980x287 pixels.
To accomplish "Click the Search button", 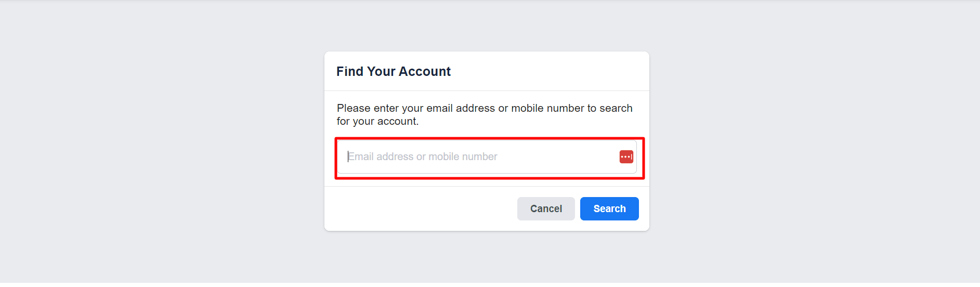I will (x=609, y=208).
